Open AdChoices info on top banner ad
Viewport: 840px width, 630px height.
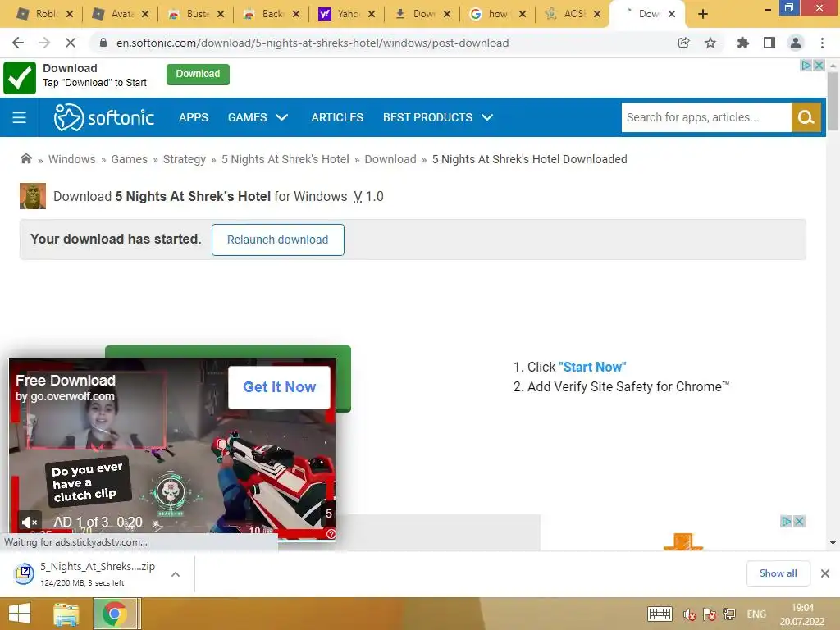[x=806, y=66]
